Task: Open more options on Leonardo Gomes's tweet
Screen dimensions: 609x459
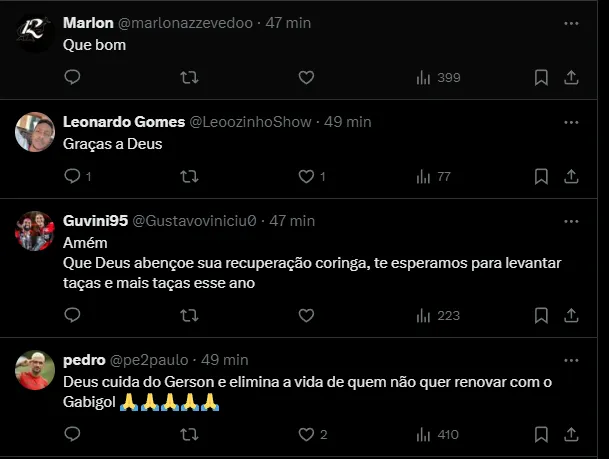Action: point(571,121)
